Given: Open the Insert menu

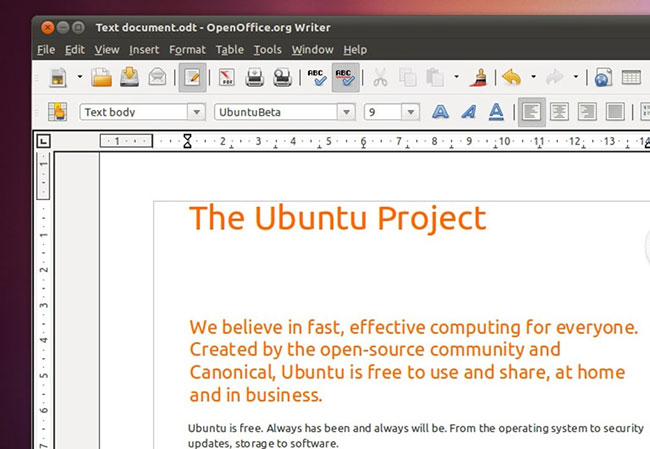Looking at the screenshot, I should (144, 50).
